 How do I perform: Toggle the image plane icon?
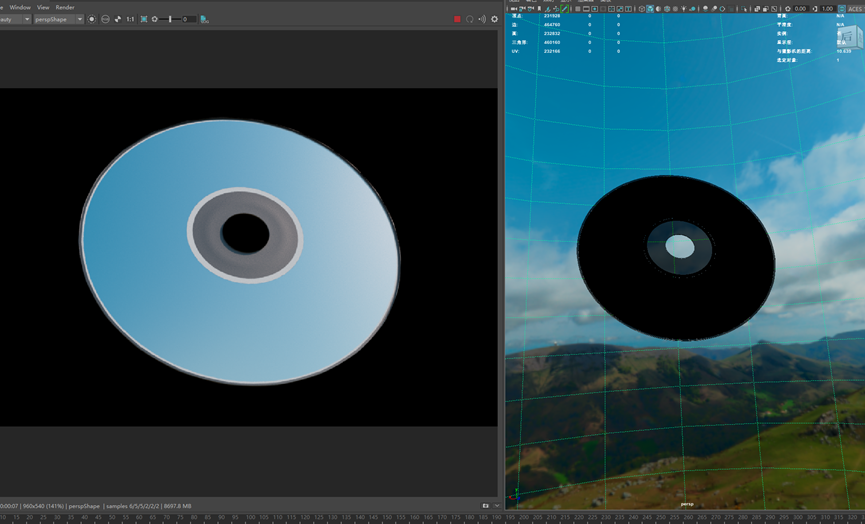[x=548, y=9]
